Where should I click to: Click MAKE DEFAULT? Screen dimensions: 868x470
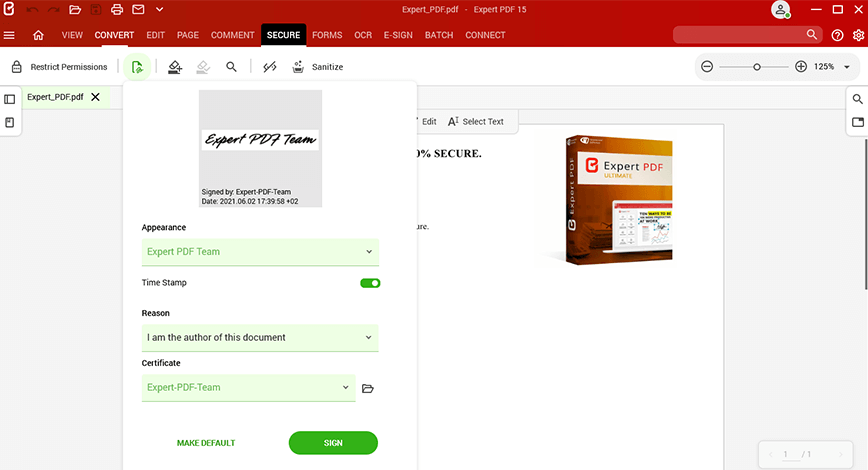pyautogui.click(x=206, y=443)
